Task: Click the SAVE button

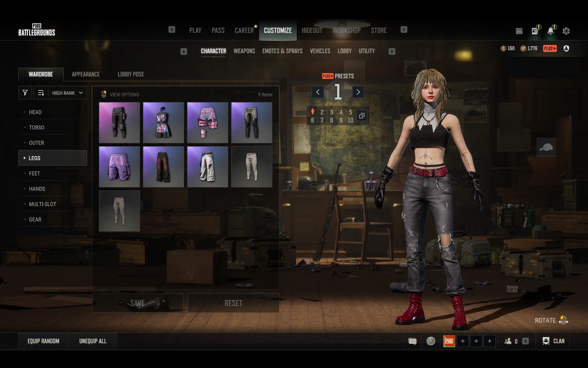Action: (x=137, y=303)
